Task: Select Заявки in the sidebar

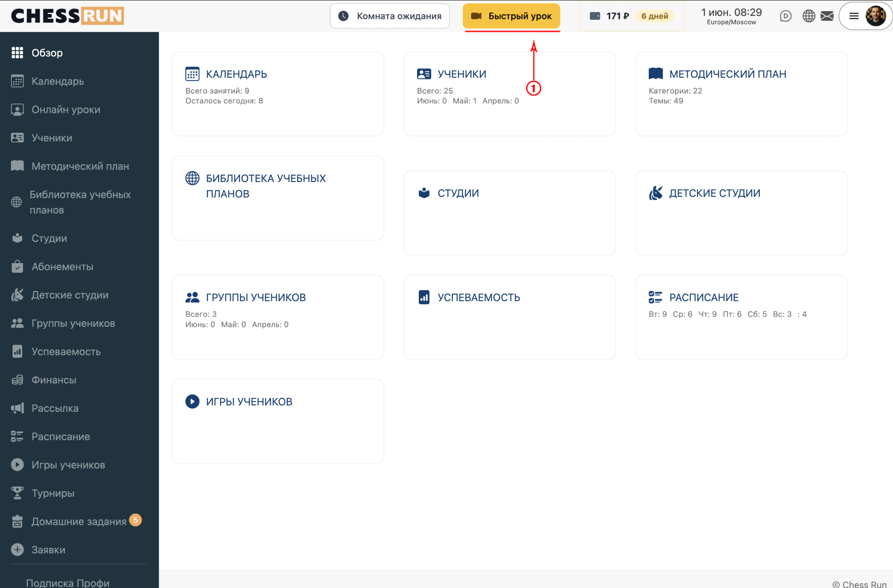Action: tap(79, 549)
